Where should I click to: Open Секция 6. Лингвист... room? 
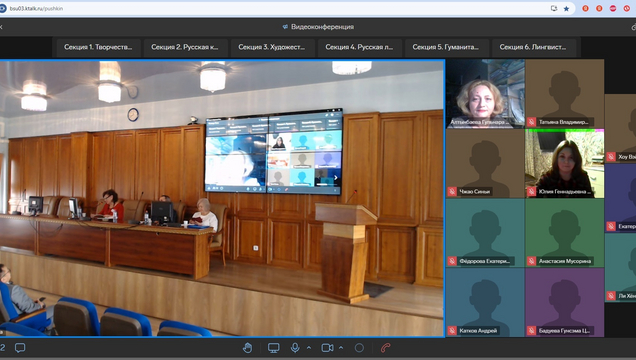[x=533, y=47]
